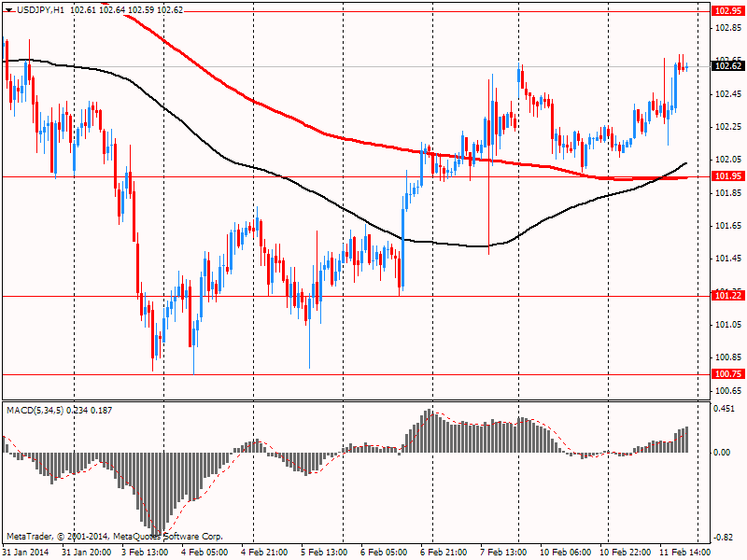The height and width of the screenshot is (560, 747).
Task: Click the 31 Jan 2014 date label
Action: (x=25, y=552)
